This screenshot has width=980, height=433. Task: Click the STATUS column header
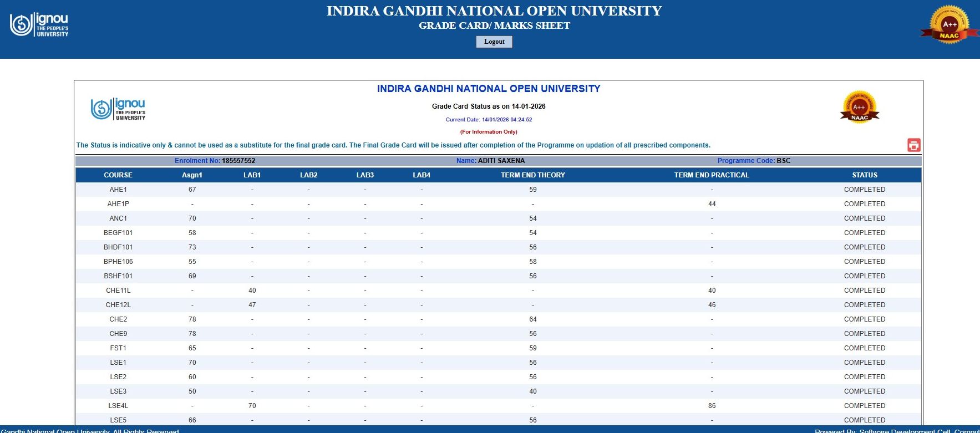864,175
